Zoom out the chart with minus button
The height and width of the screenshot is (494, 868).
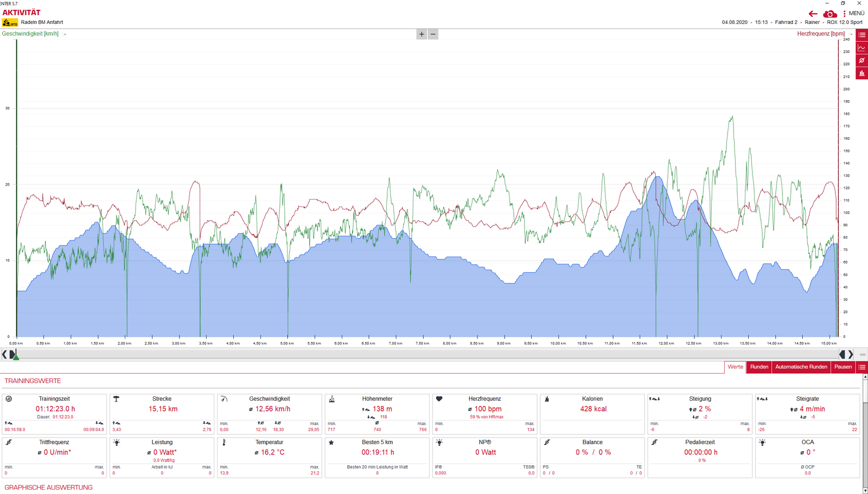pyautogui.click(x=433, y=34)
